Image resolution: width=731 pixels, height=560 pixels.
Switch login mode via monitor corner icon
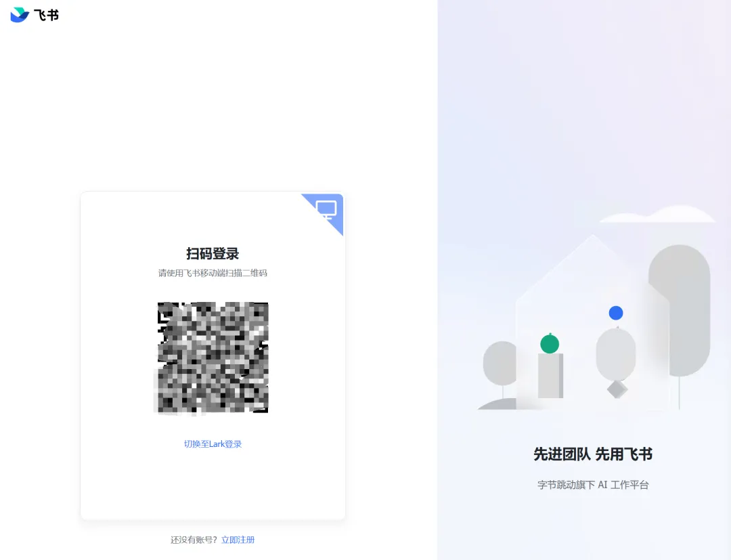pos(326,210)
